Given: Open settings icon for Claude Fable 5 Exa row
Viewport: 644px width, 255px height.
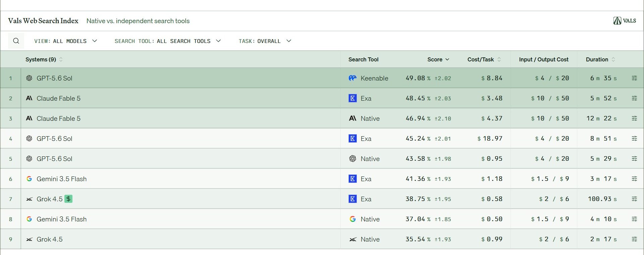Looking at the screenshot, I should (x=634, y=98).
